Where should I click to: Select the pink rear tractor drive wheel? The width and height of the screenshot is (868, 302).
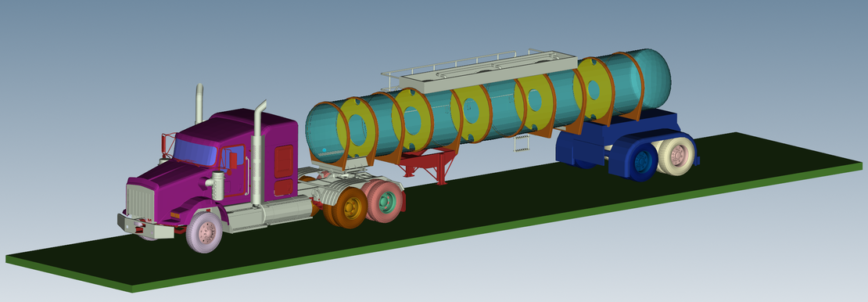coord(384,200)
